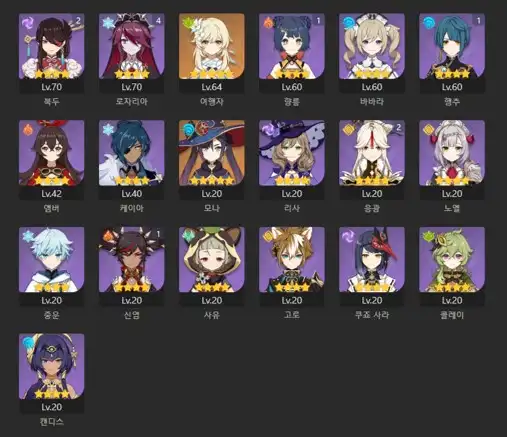Click the Dendro element icon on Collei (콜레이)
The width and height of the screenshot is (507, 437).
(x=427, y=235)
